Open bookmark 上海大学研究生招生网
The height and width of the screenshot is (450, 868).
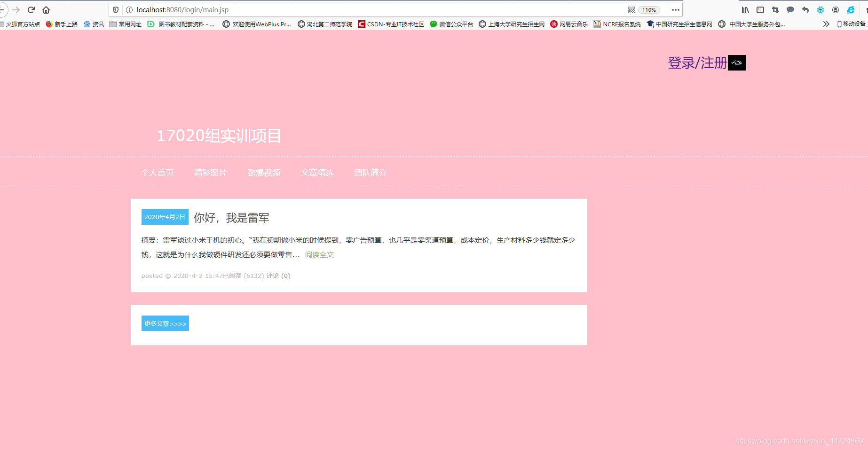click(512, 24)
